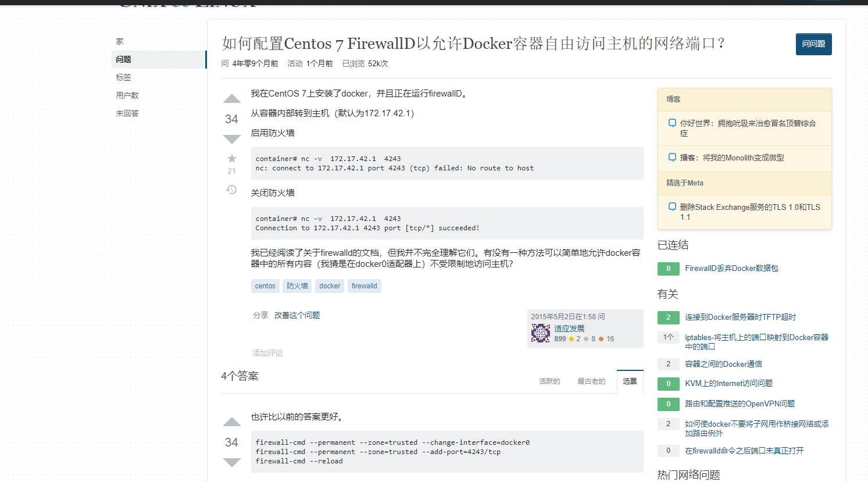Click the green score badge next to '连接到Docker服务器时TFTP超时'
Viewport: 868px width, 482px height.
point(668,317)
